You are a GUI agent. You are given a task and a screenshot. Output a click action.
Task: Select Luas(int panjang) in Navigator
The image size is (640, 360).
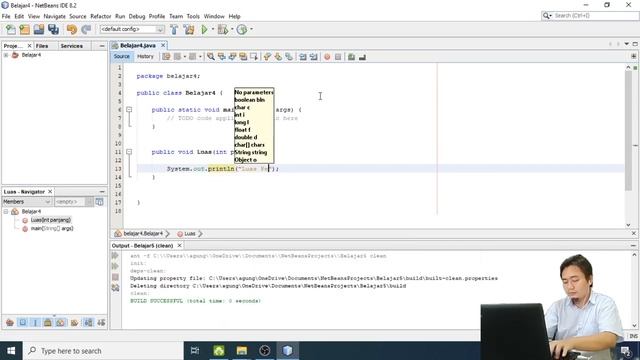point(51,220)
